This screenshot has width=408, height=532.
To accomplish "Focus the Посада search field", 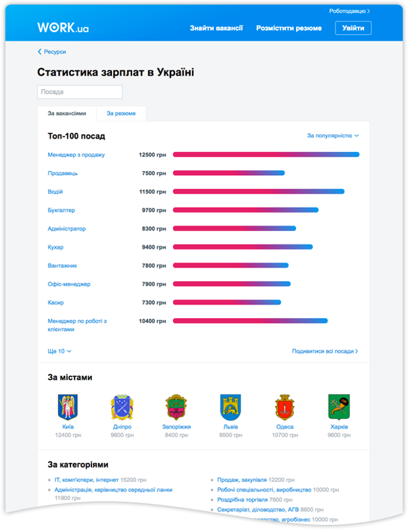I will click(80, 92).
